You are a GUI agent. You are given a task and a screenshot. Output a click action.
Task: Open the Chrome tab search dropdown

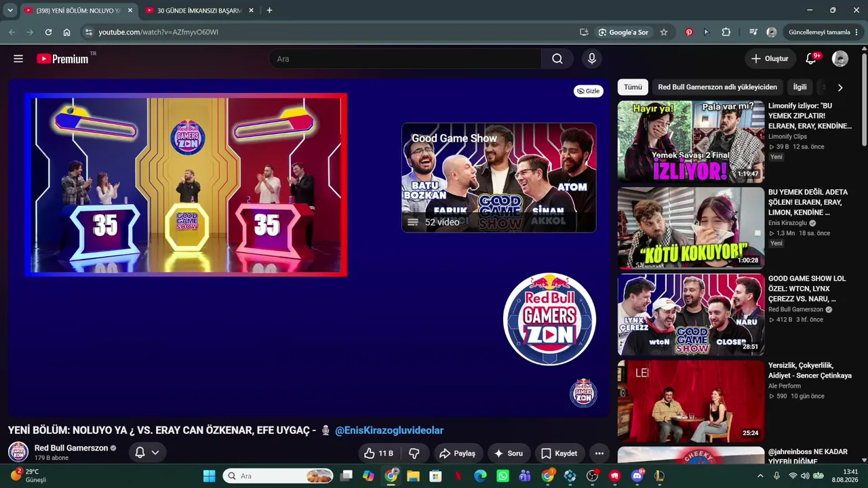point(10,10)
